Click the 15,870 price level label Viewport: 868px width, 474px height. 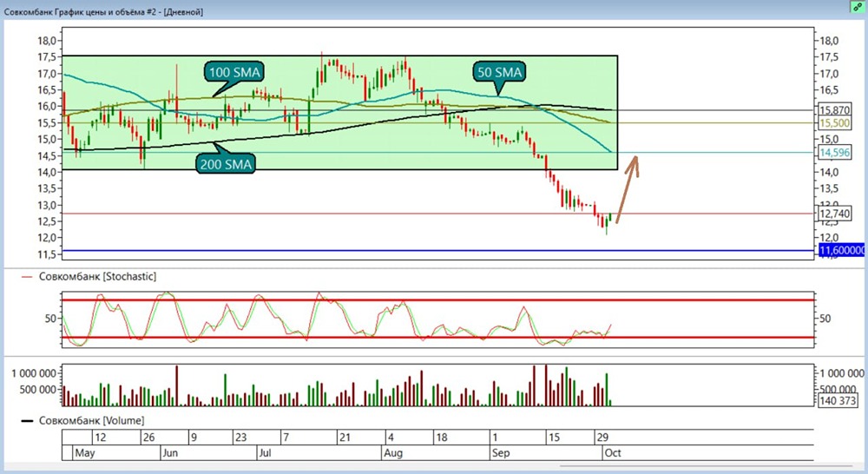tap(835, 110)
